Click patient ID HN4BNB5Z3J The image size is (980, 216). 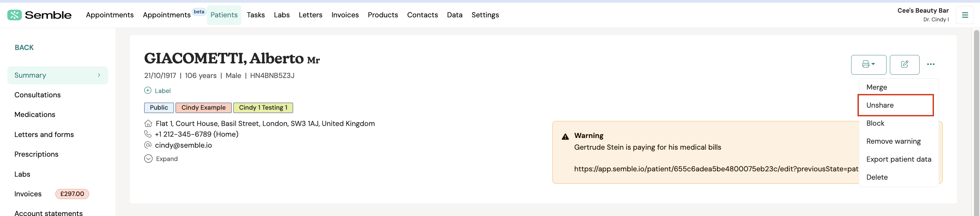[272, 76]
